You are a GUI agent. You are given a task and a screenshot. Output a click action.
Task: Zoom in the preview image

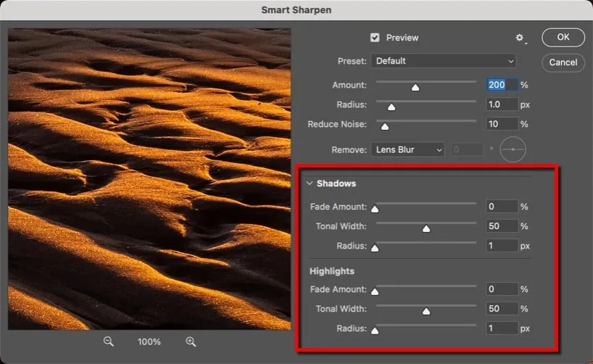click(x=191, y=342)
